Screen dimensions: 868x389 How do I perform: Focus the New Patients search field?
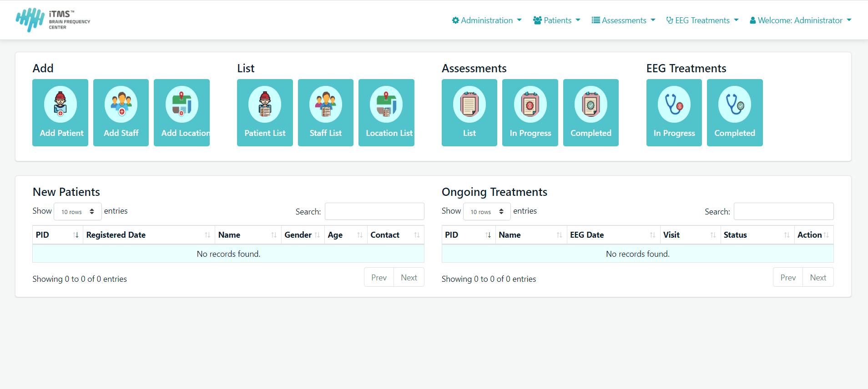coord(374,211)
